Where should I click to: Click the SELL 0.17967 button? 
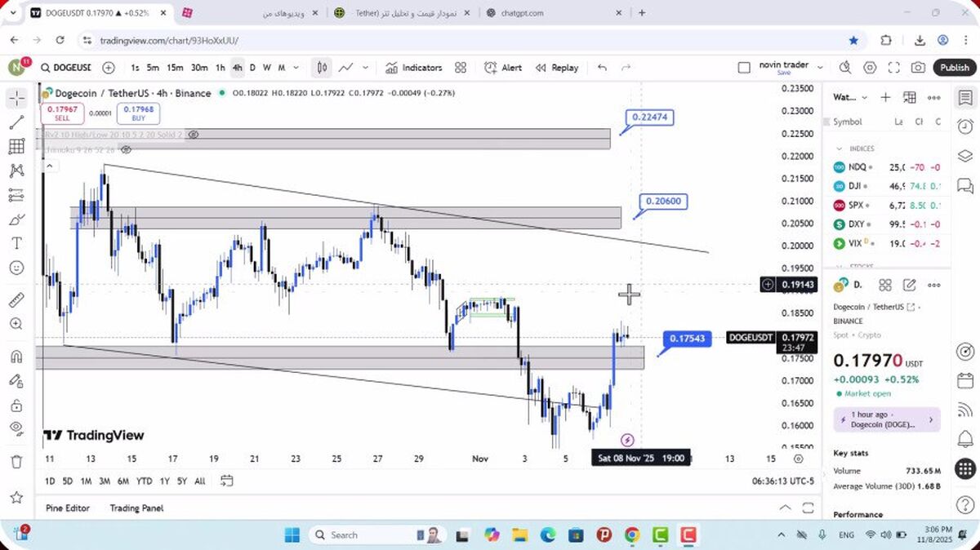[x=63, y=113]
